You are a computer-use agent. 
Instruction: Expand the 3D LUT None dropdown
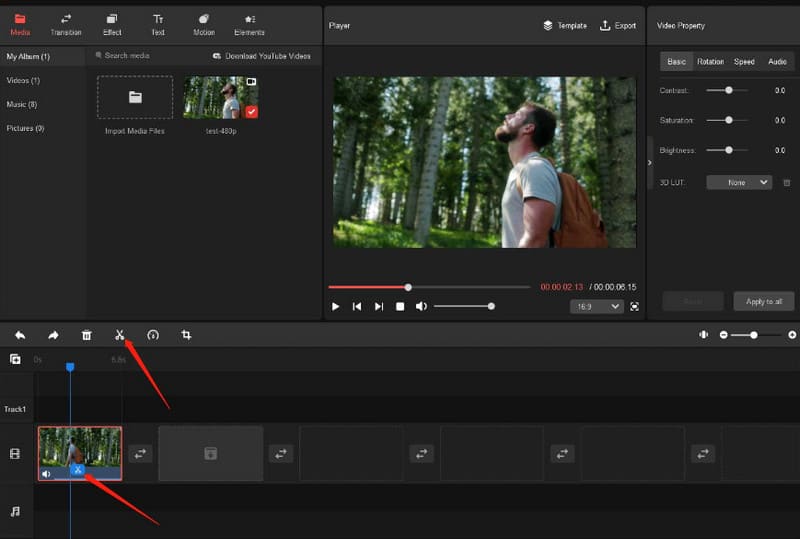click(738, 183)
